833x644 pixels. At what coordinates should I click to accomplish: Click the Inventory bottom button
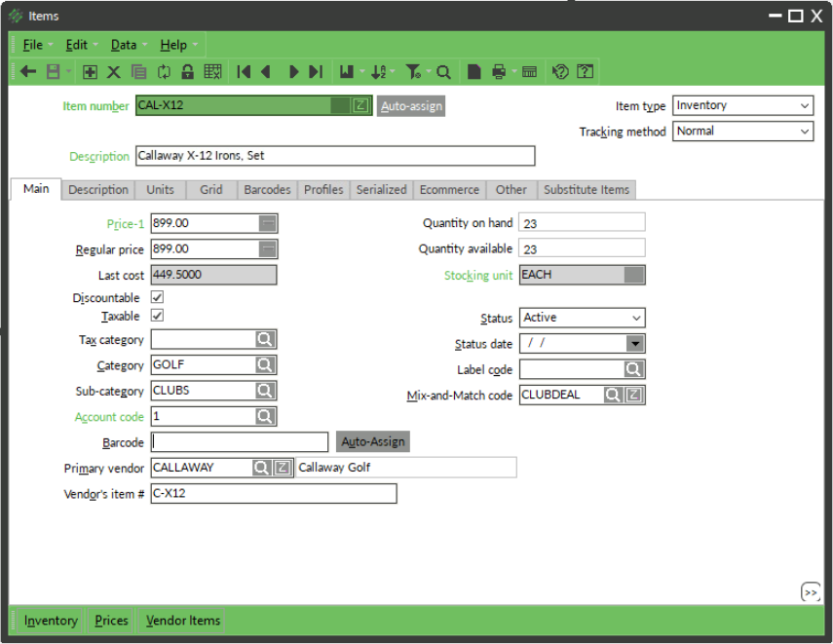[x=51, y=621]
